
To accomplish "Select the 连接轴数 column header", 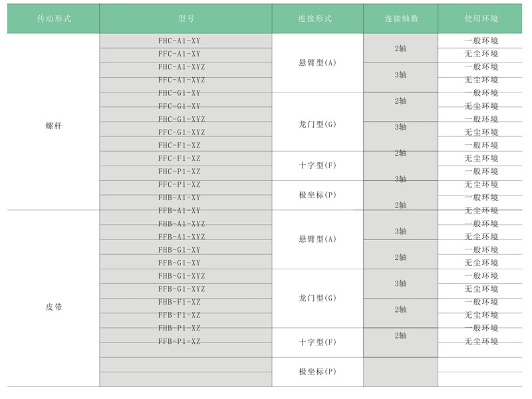I will tap(400, 19).
